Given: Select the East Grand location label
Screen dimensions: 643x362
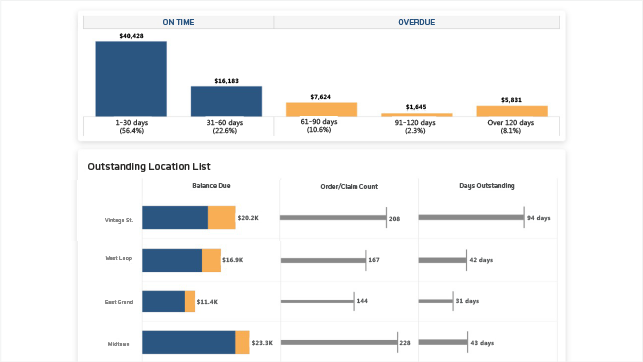Looking at the screenshot, I should (119, 302).
